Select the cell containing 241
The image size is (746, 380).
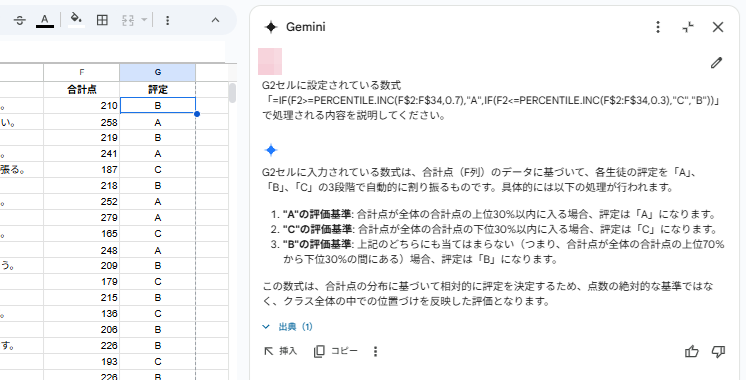(x=82, y=154)
